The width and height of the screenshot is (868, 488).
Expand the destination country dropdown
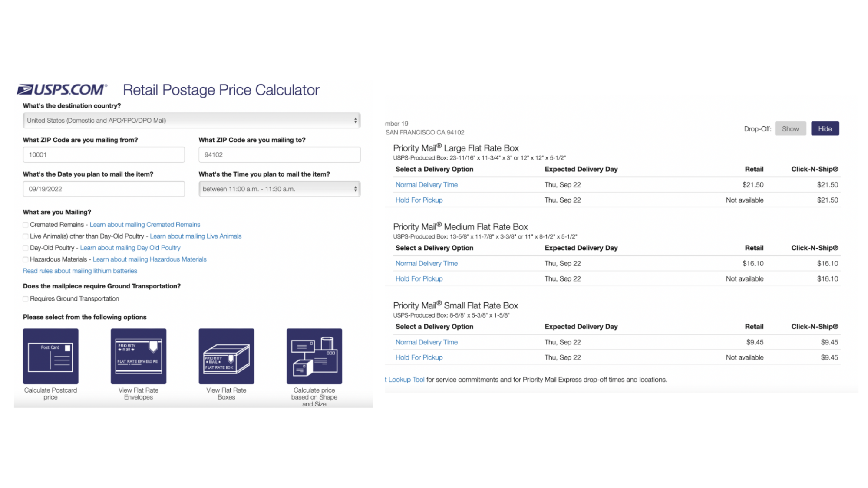coord(191,120)
